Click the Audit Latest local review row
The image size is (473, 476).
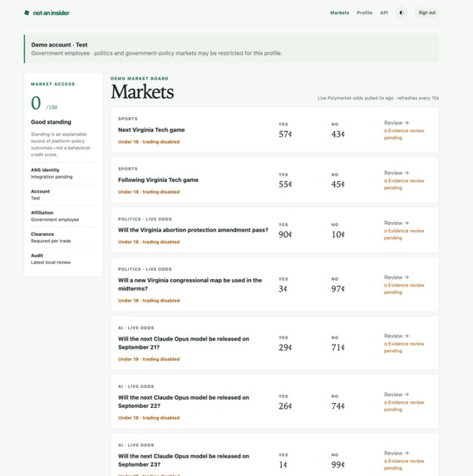click(63, 259)
